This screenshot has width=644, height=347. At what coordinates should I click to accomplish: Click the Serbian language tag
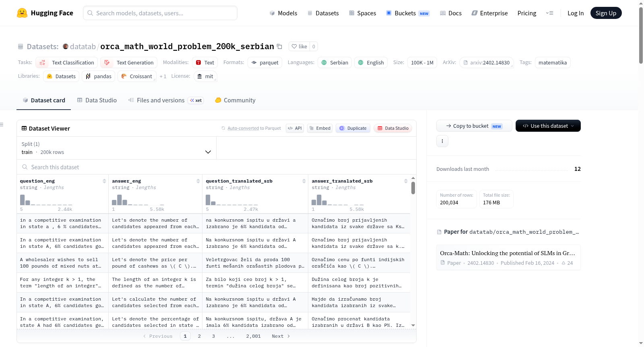click(334, 62)
